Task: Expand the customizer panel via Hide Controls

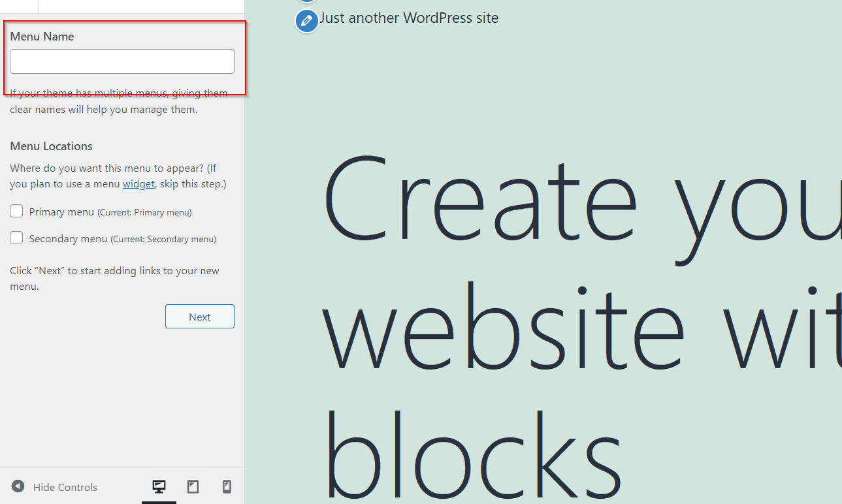Action: 64,486
